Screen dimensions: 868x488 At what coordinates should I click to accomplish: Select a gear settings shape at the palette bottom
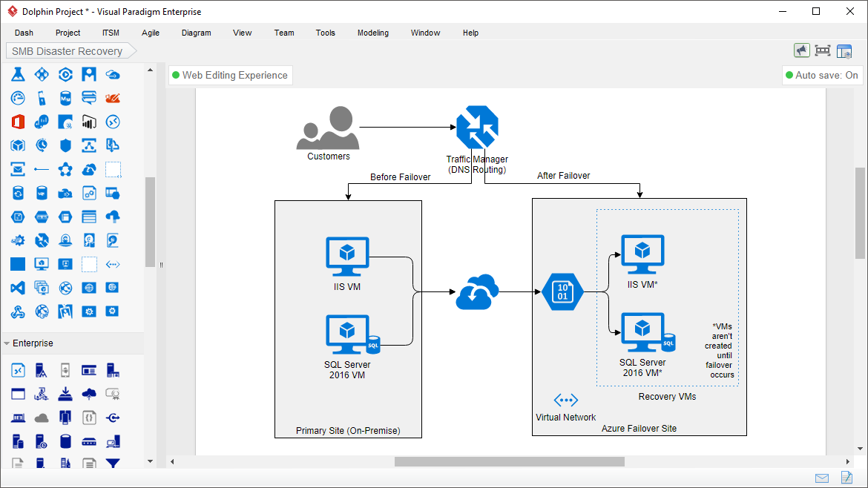90,311
